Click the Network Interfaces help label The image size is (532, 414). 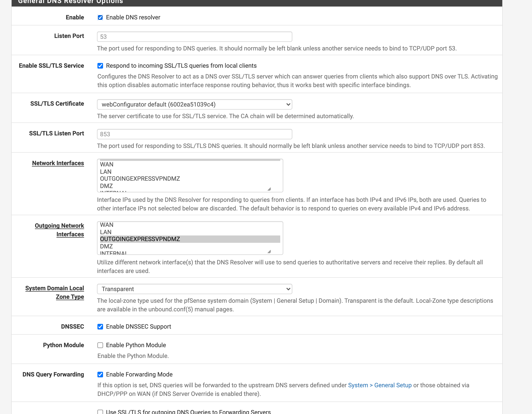tap(58, 163)
